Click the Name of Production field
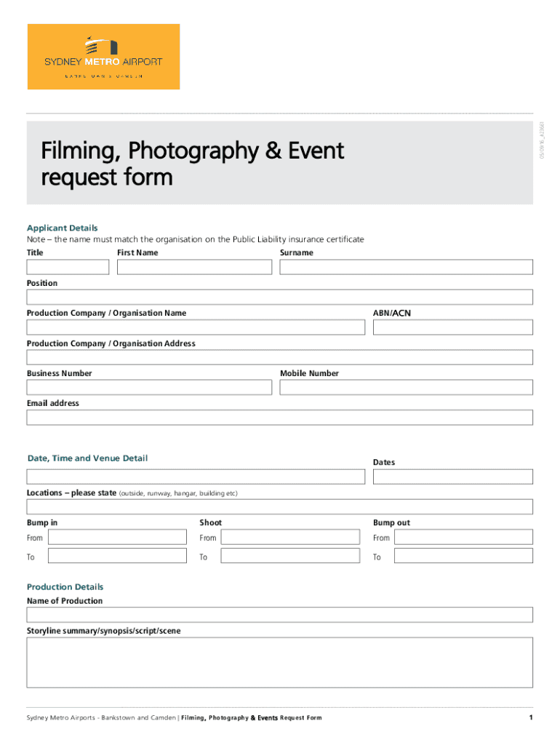The width and height of the screenshot is (560, 745). 280,615
